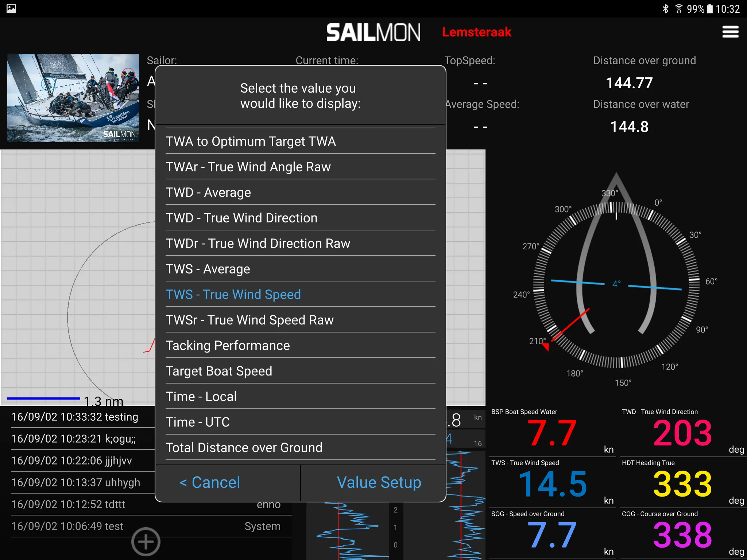Choose TWAr - True Wind Angle Raw
Screen dimensions: 747x560
300,167
